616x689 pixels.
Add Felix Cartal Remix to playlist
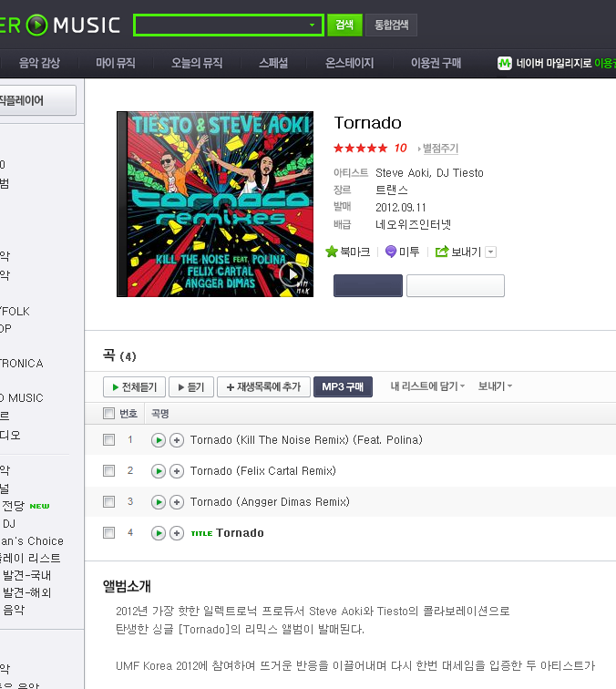tap(177, 471)
